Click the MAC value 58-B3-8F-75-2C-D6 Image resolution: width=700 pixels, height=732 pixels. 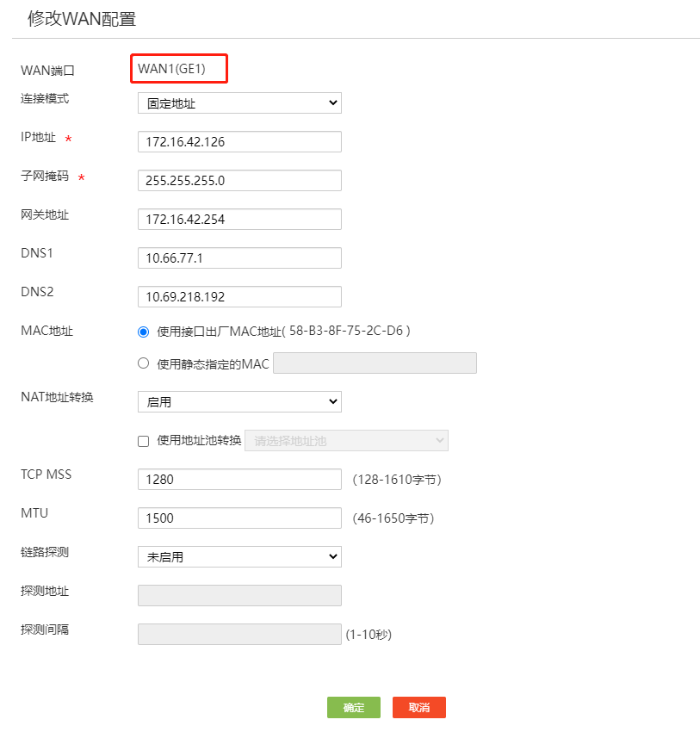point(346,331)
